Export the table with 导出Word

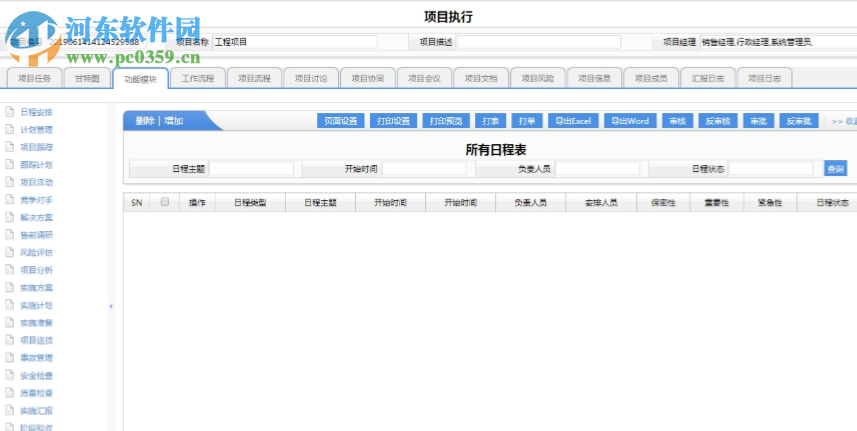[630, 121]
